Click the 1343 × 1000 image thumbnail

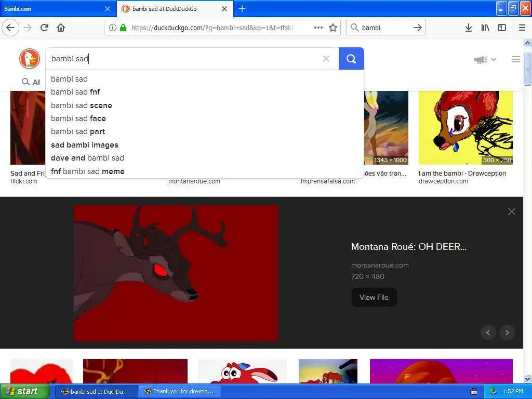point(386,128)
